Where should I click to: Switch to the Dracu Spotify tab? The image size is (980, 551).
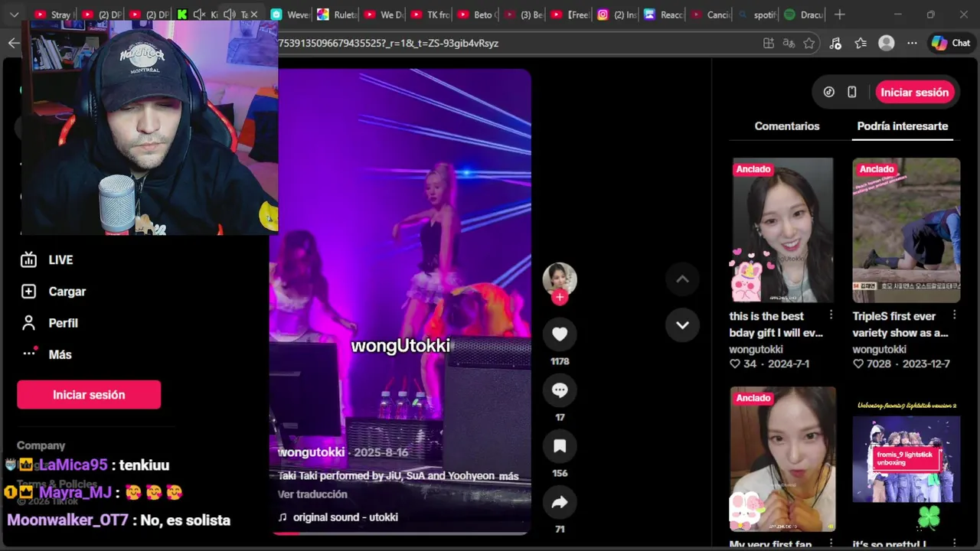point(804,15)
